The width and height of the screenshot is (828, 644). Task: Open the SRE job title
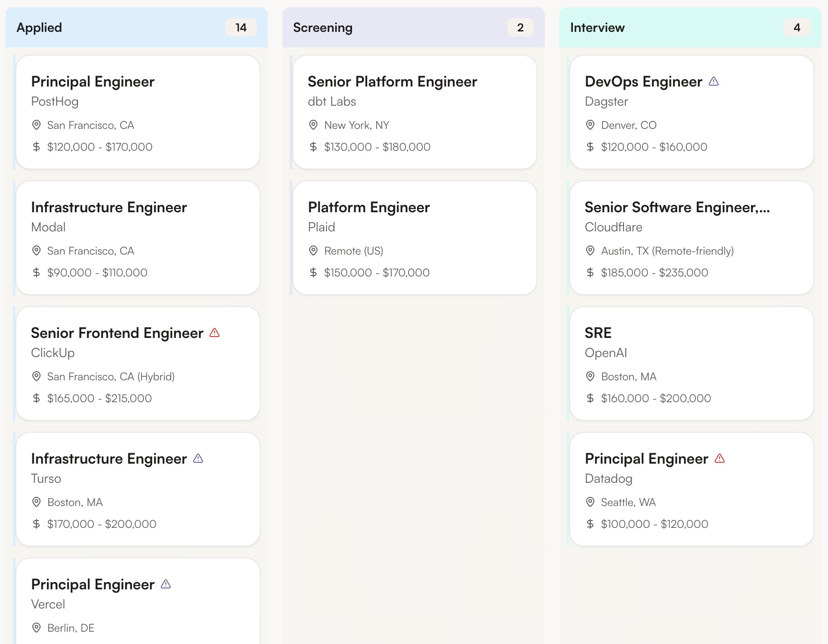(598, 333)
